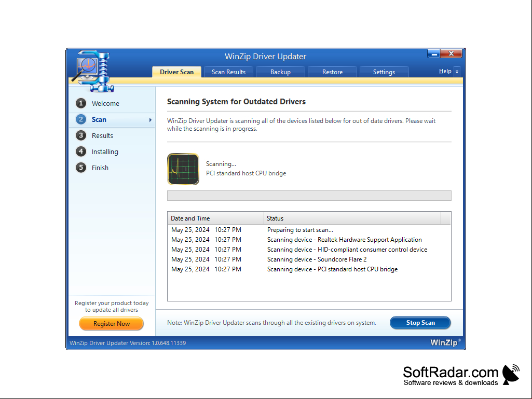The width and height of the screenshot is (532, 399).
Task: Close the WinZip Driver Updater window
Action: click(451, 53)
